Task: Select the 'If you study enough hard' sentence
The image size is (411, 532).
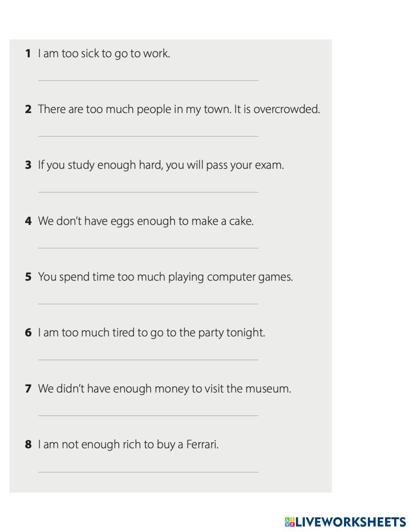Action: click(x=161, y=165)
